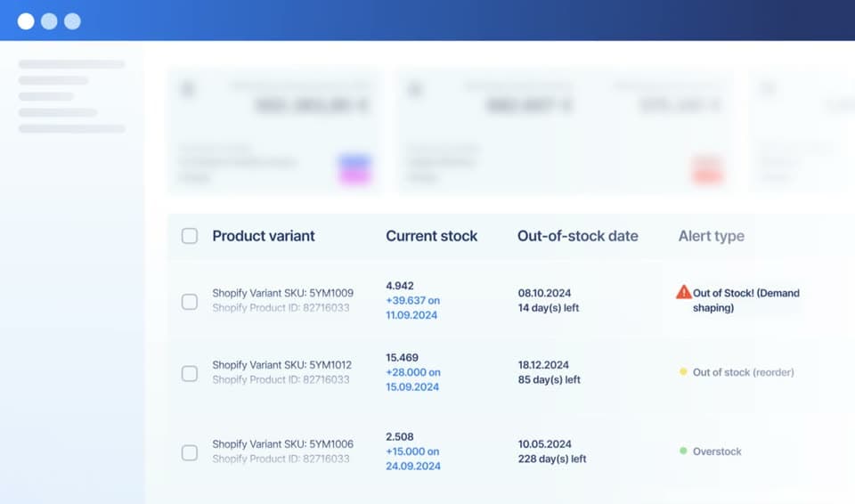Click the first white window control dot
The image size is (855, 504).
point(26,21)
